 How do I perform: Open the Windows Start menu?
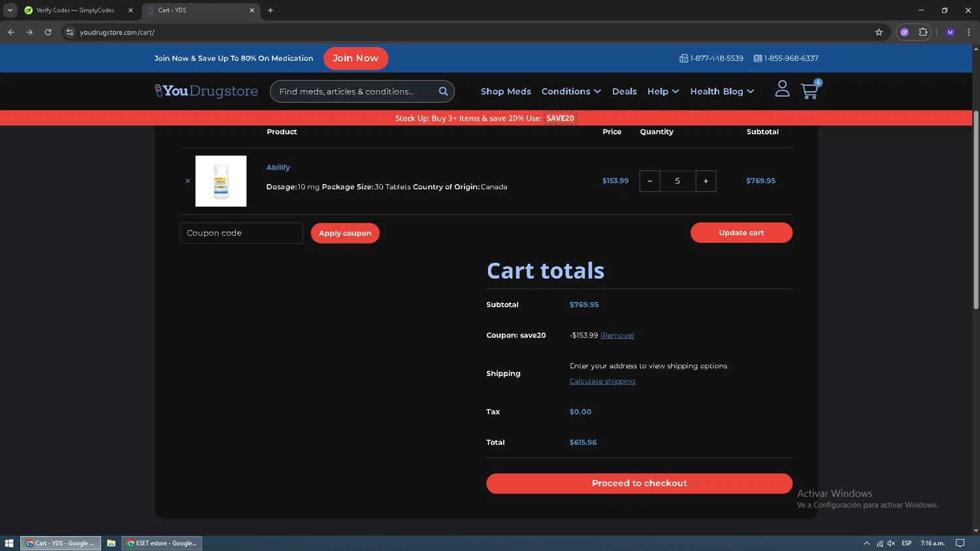click(9, 543)
